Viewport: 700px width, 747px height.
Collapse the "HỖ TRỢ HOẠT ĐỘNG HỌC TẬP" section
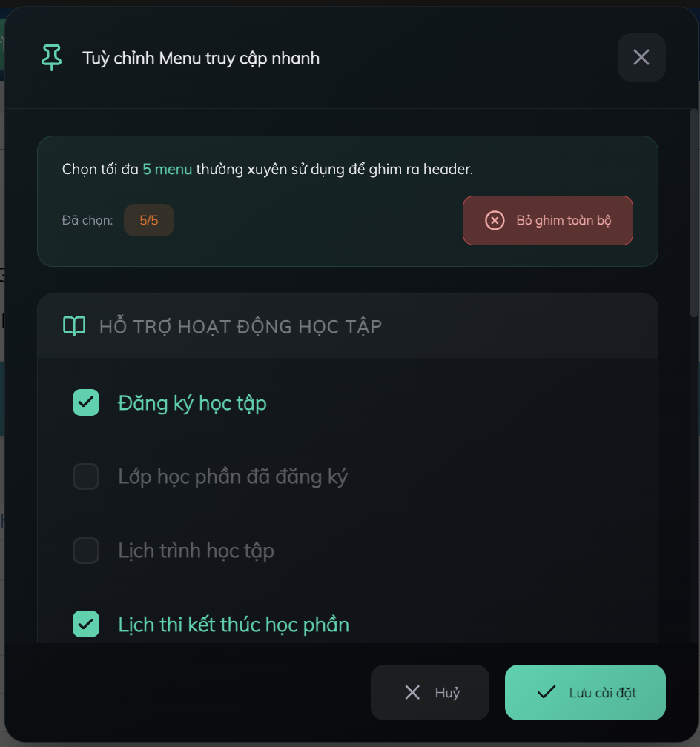(241, 325)
